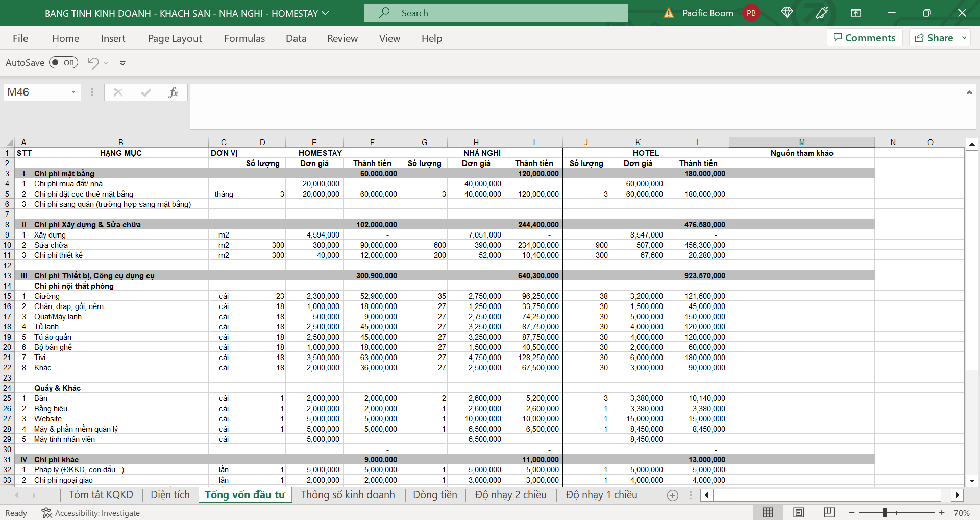Viewport: 980px width, 520px height.
Task: Open the Formulas ribbon tab
Action: tap(244, 38)
